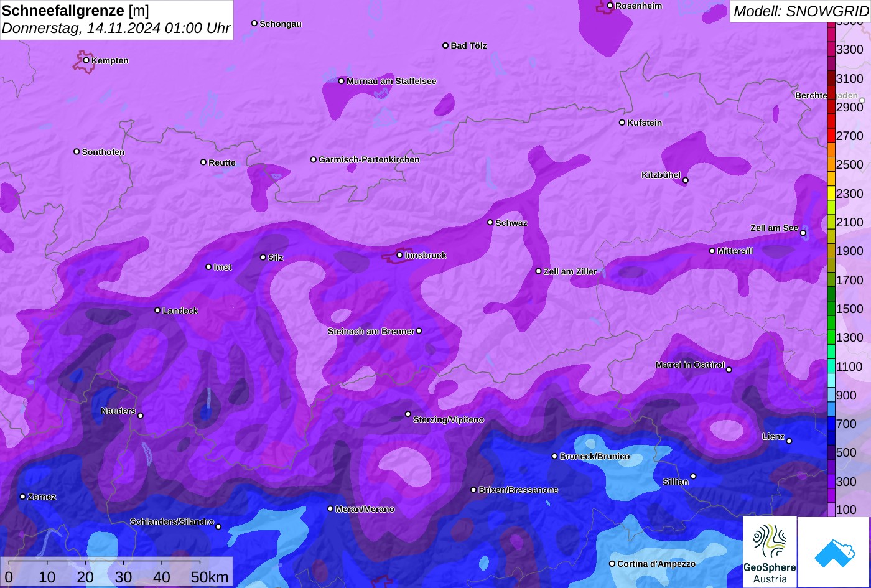Click the 1900 legend value
The image size is (871, 588).
850,251
